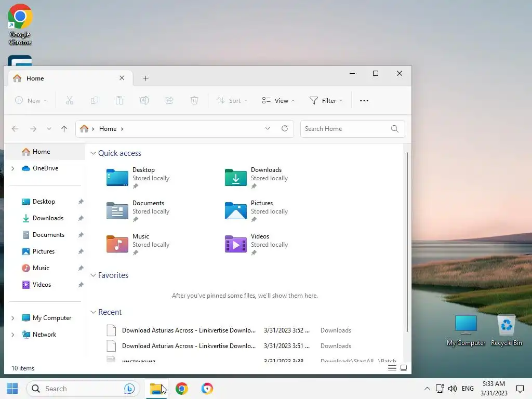Open the Downloads folder in Quick access
This screenshot has height=399, width=532.
click(x=256, y=178)
